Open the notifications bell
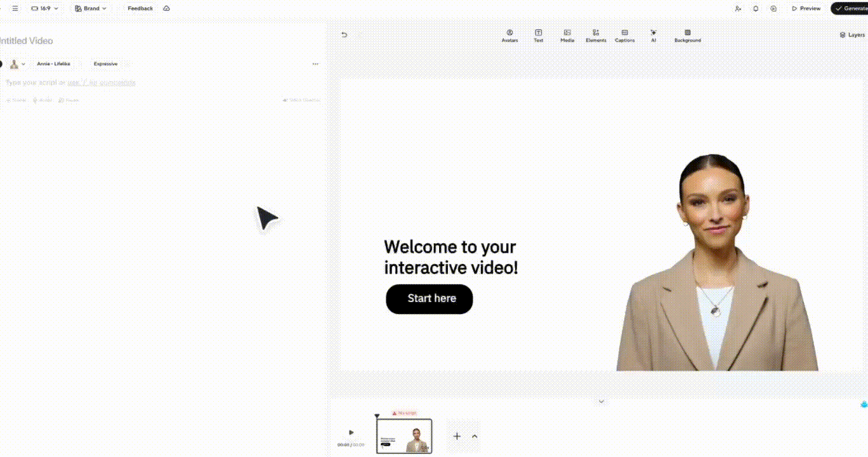The width and height of the screenshot is (868, 457). click(756, 8)
